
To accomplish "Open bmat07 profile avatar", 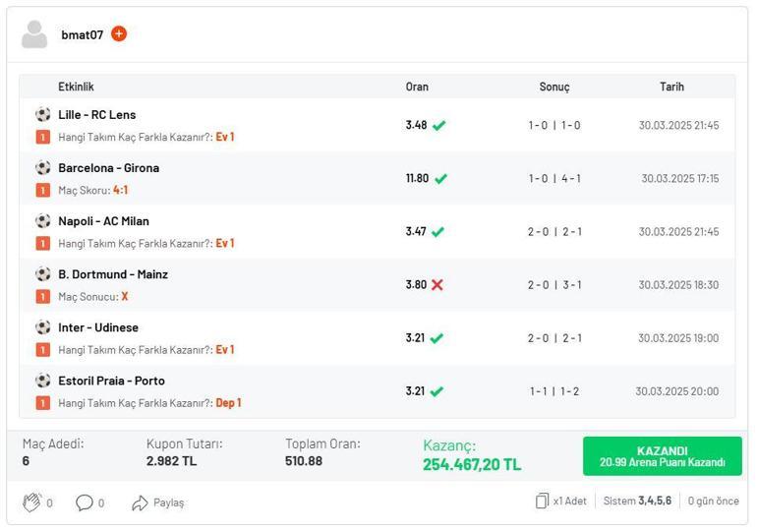I will [35, 34].
